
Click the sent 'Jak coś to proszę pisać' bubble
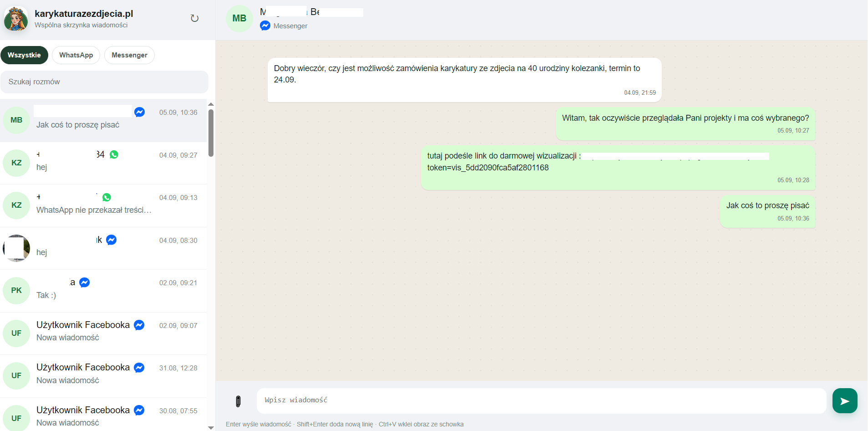click(767, 211)
